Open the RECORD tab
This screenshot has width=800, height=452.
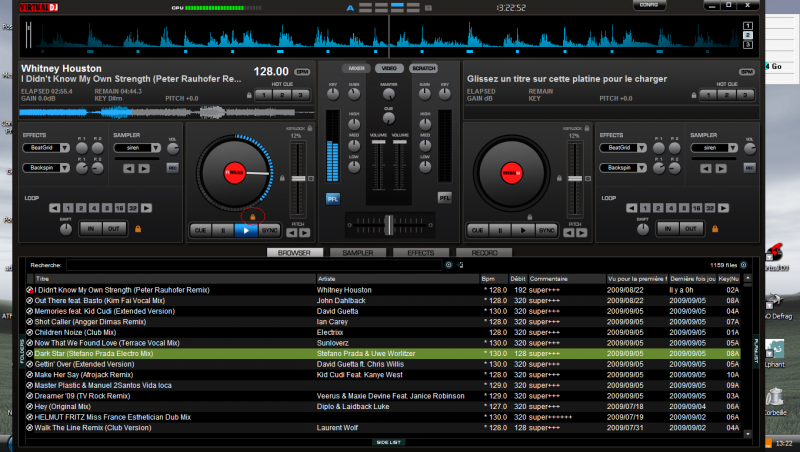point(484,253)
